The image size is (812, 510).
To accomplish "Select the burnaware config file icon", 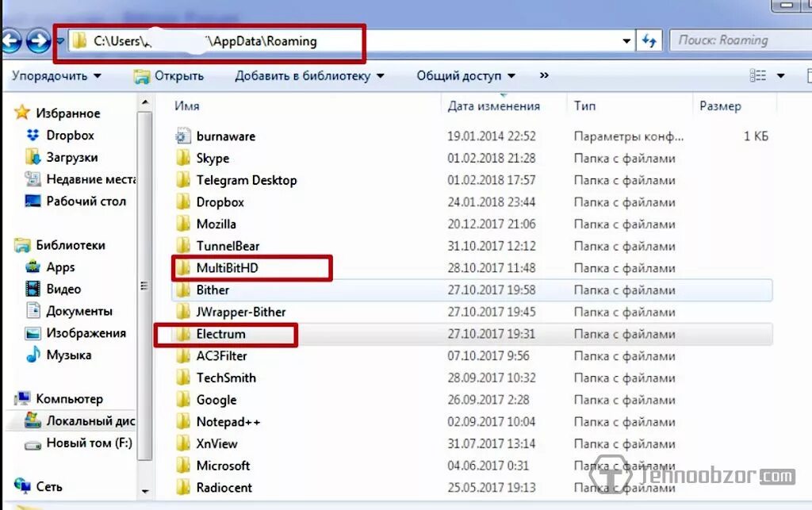I will (182, 136).
